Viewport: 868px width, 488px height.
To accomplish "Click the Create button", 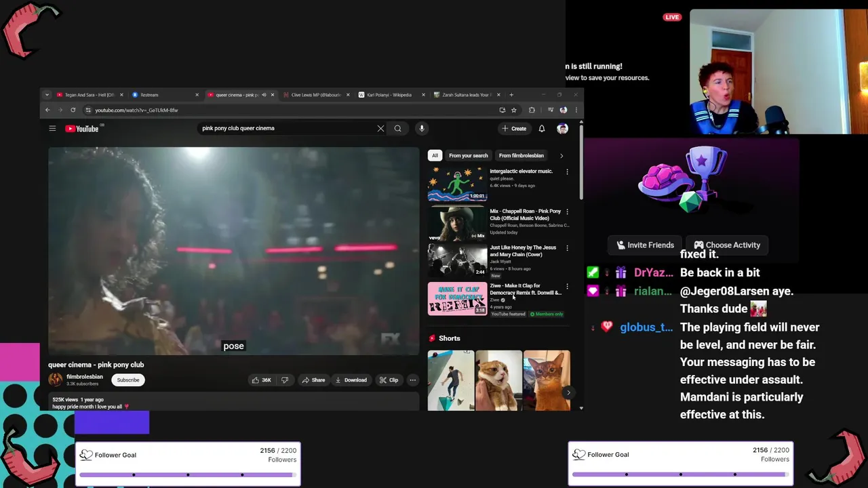I will pyautogui.click(x=514, y=129).
